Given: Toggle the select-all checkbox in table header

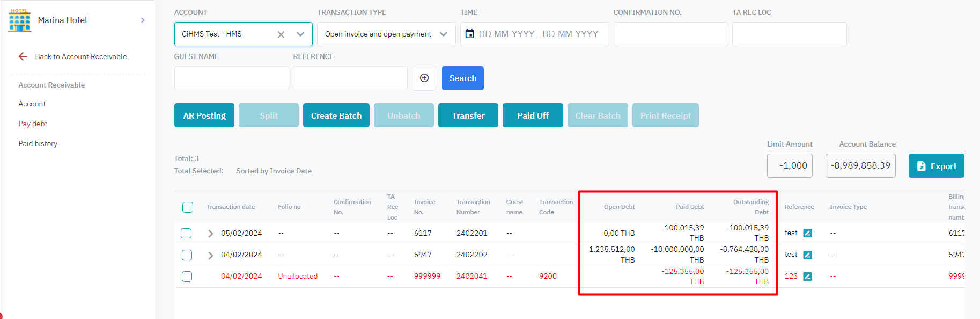Looking at the screenshot, I should click(x=187, y=207).
